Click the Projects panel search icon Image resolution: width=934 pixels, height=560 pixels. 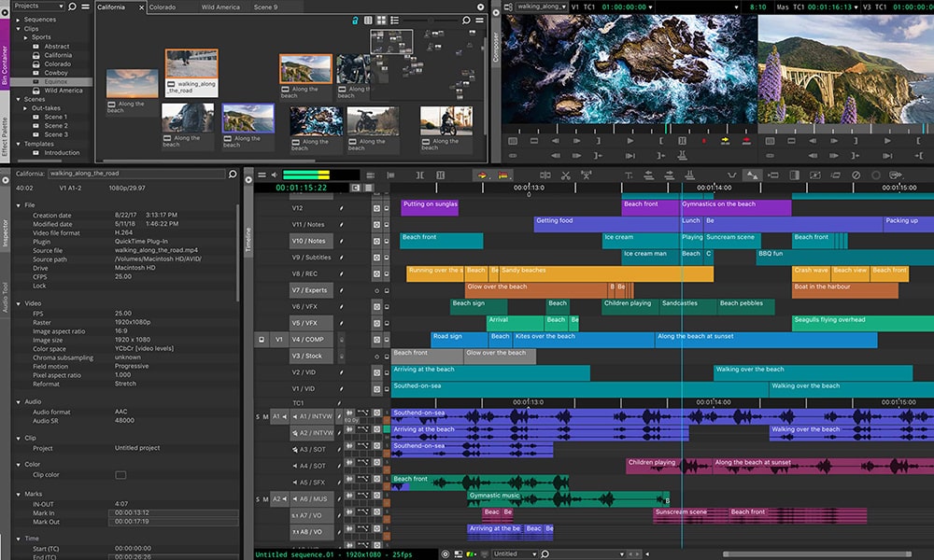[x=72, y=6]
